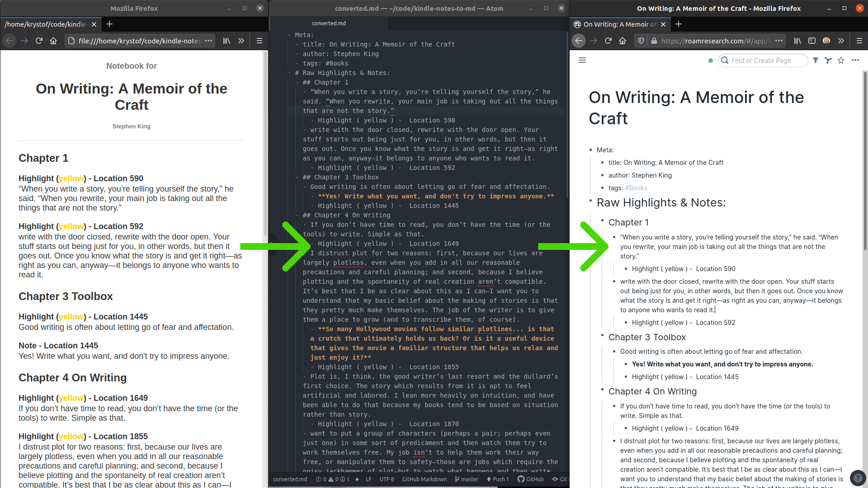Open Roam's three-dot more options menu
This screenshot has height=488, width=868.
(x=855, y=60)
